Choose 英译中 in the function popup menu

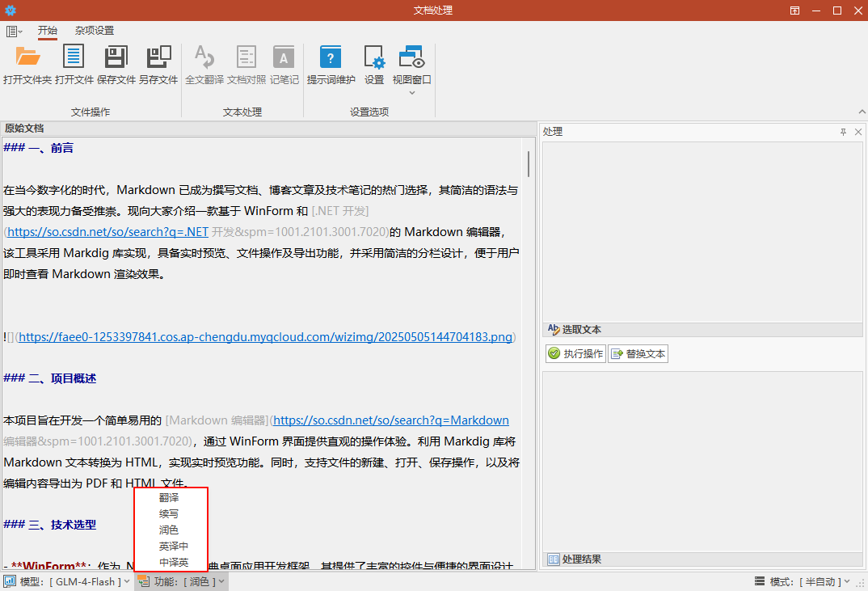click(x=173, y=547)
